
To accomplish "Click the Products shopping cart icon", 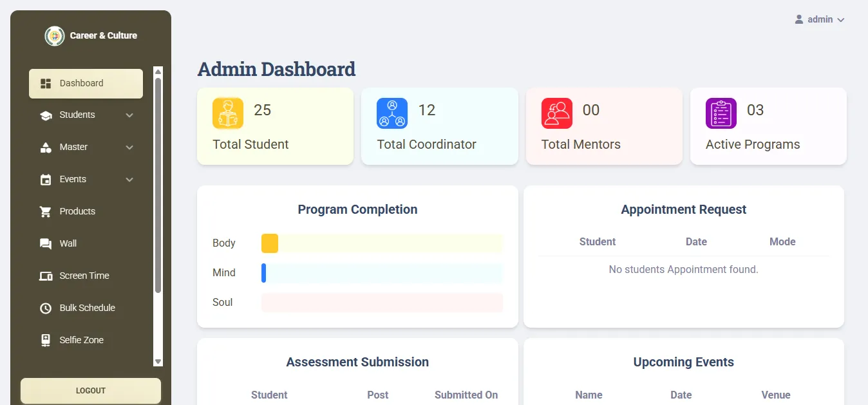I will point(44,211).
